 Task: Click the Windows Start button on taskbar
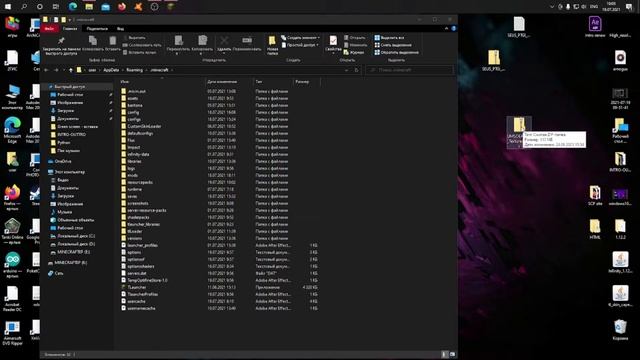[x=8, y=7]
